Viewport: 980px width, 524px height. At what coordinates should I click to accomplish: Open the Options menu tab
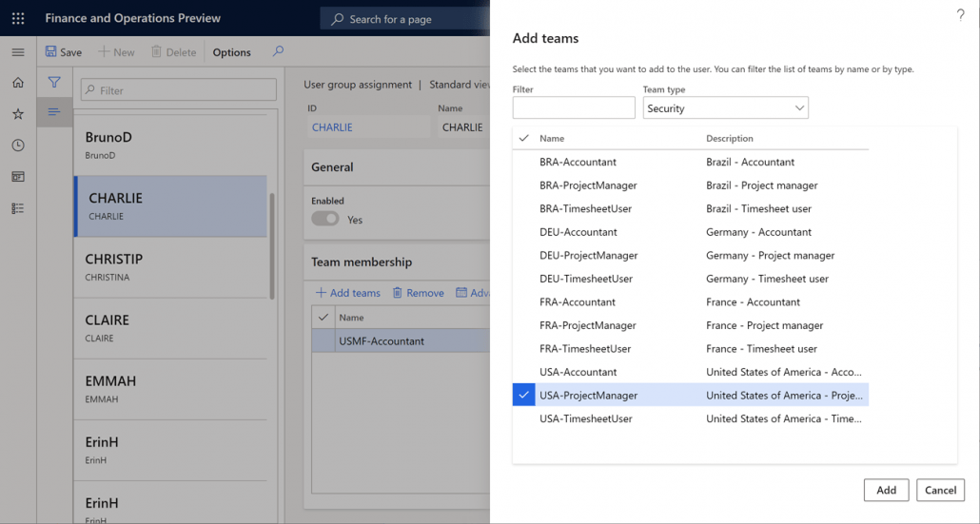click(231, 52)
